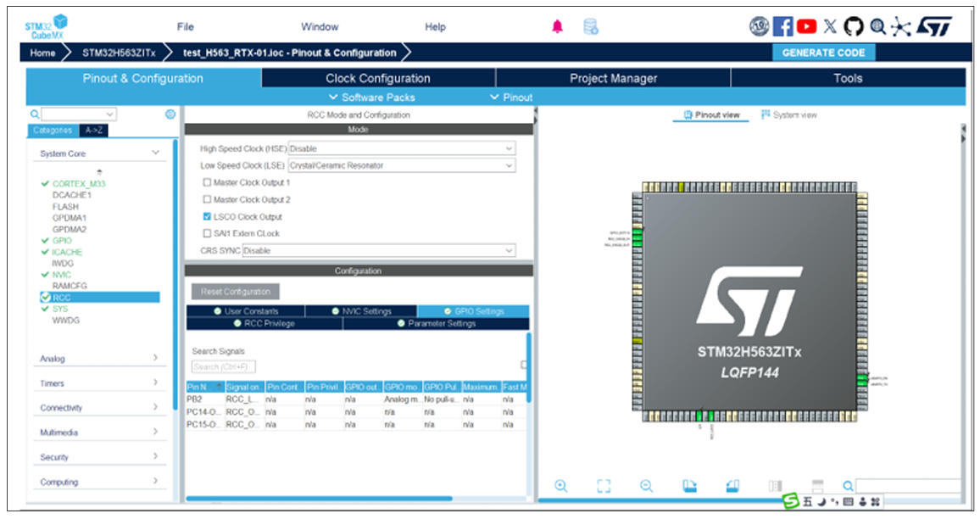Open the Low Speed Clock (LSE) dropdown
The height and width of the screenshot is (519, 980).
(x=401, y=165)
